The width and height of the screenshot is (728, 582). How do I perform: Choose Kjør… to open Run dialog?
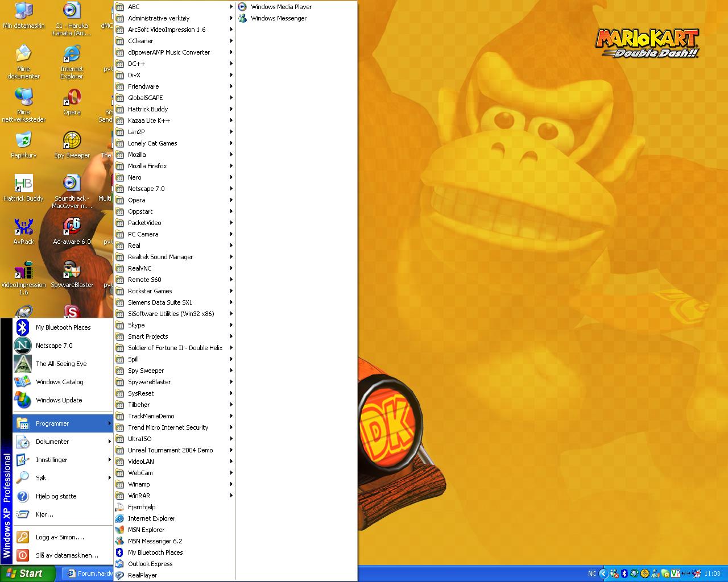63,514
